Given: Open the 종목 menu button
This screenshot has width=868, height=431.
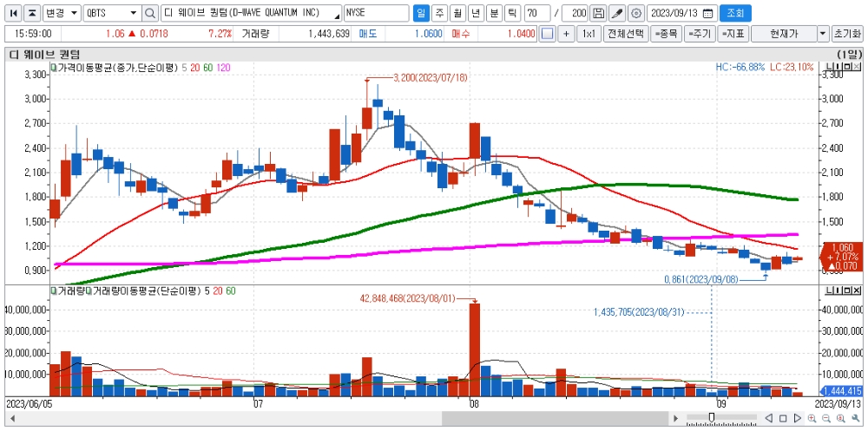Looking at the screenshot, I should click(665, 34).
